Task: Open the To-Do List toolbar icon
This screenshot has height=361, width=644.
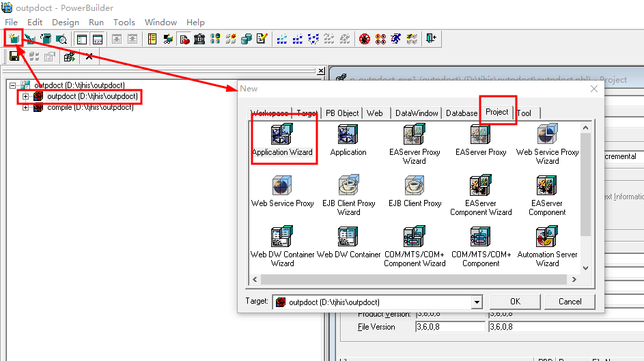Action: [x=152, y=39]
